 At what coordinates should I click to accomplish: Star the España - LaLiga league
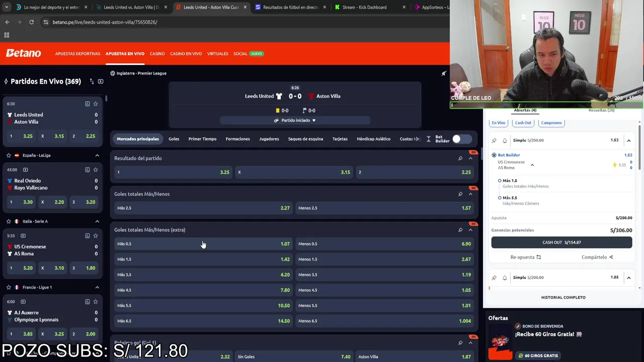pyautogui.click(x=9, y=155)
